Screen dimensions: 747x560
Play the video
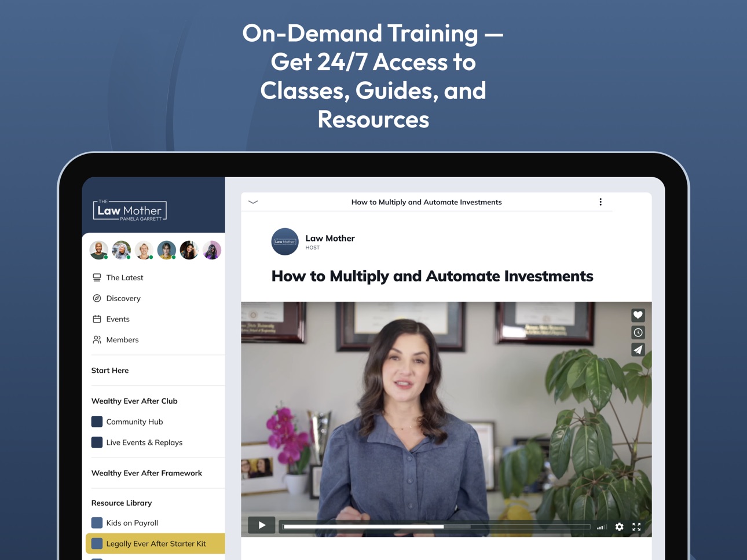coord(262,525)
